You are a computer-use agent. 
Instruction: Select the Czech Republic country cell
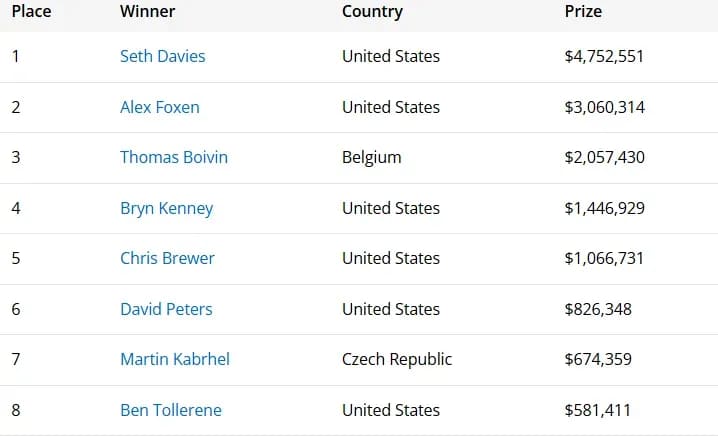click(x=397, y=360)
